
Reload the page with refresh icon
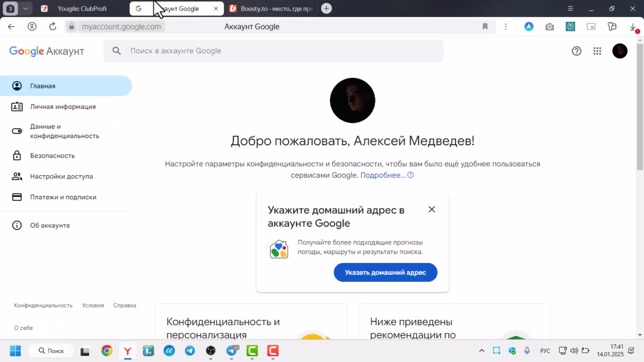tap(53, 26)
